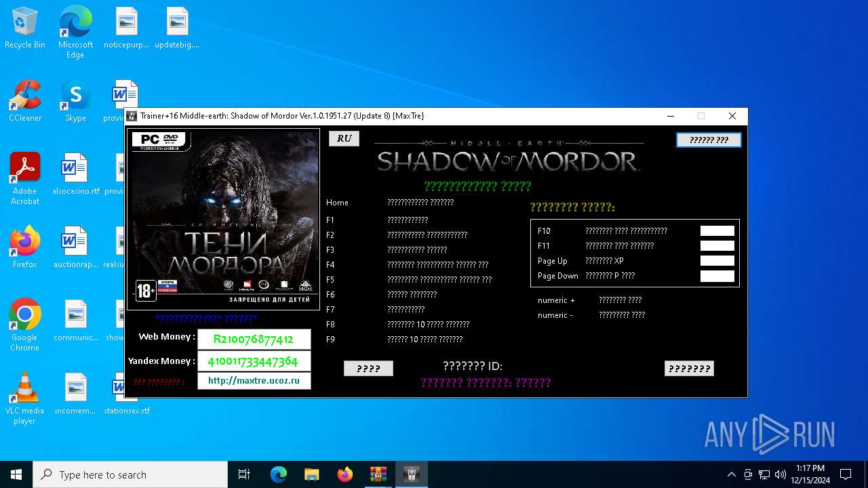Click the F10 value input box

click(717, 231)
